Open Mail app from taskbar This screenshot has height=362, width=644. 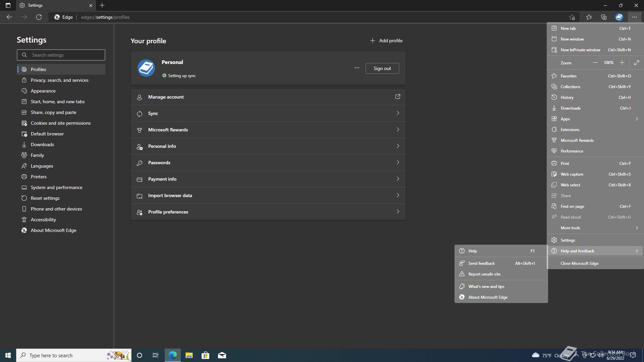tap(222, 355)
